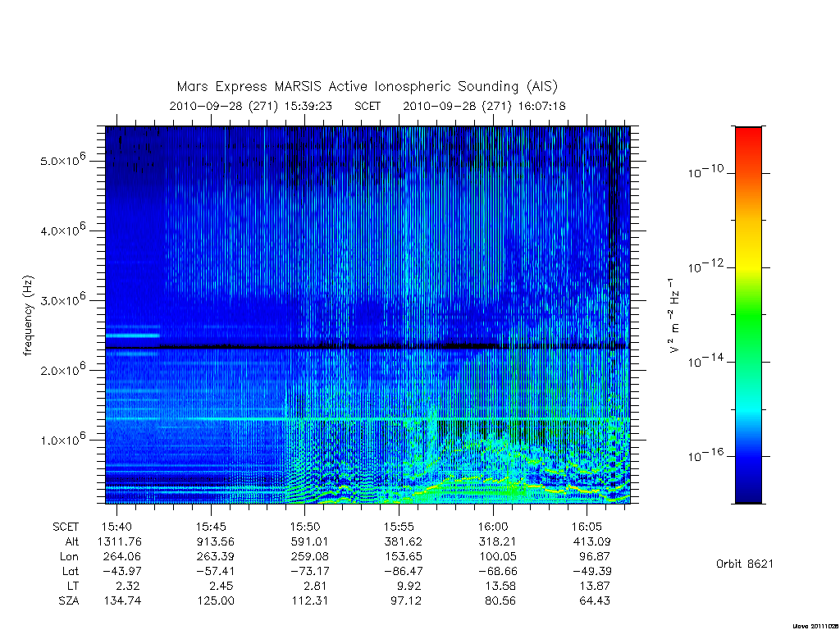Image resolution: width=840 pixels, height=630 pixels.
Task: Click the latitude value -68.66
Action: pyautogui.click(x=497, y=571)
